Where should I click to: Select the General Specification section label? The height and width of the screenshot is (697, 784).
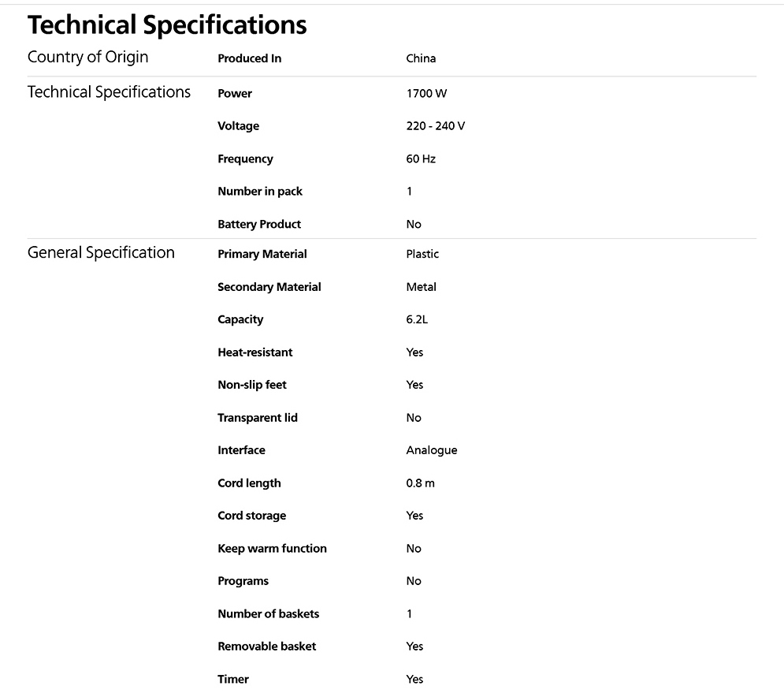(x=101, y=252)
